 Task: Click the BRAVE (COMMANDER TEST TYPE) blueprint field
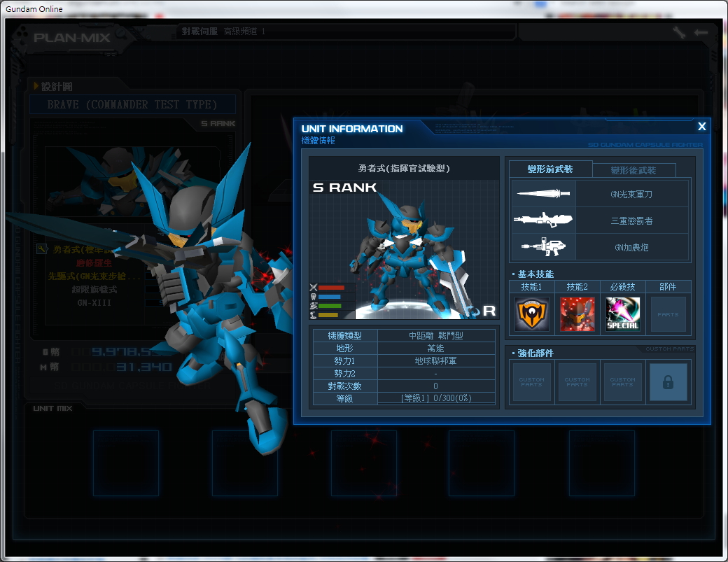pos(132,105)
